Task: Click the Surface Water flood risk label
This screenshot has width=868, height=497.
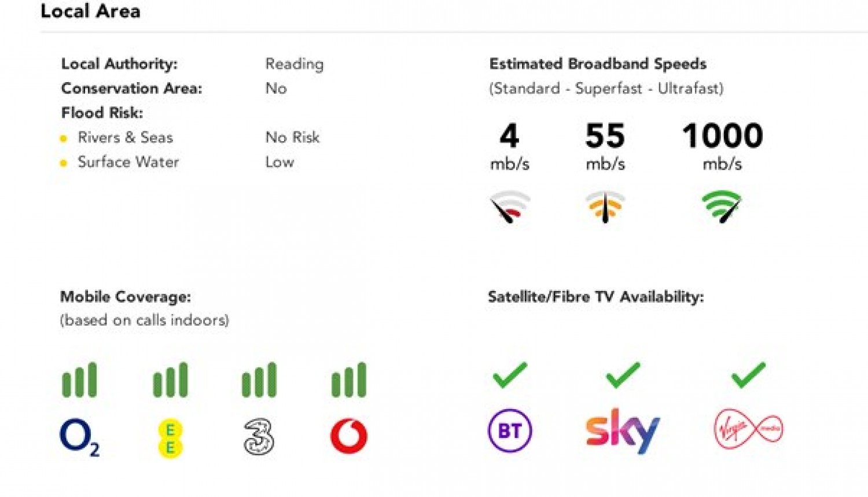Action: [128, 162]
